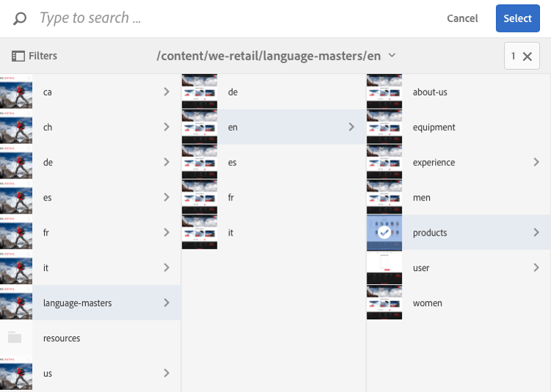
Task: Expand the us country chevron
Action: point(167,373)
